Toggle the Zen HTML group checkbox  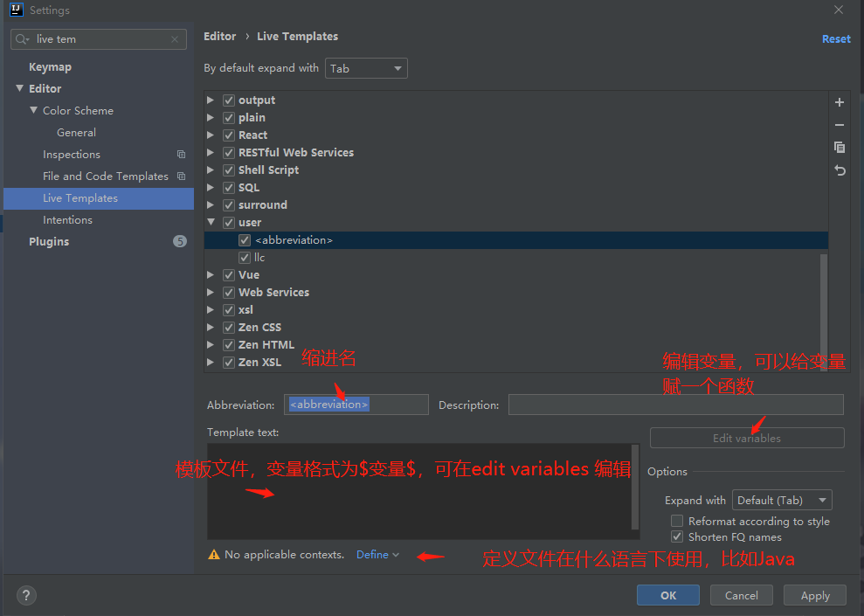click(x=229, y=345)
